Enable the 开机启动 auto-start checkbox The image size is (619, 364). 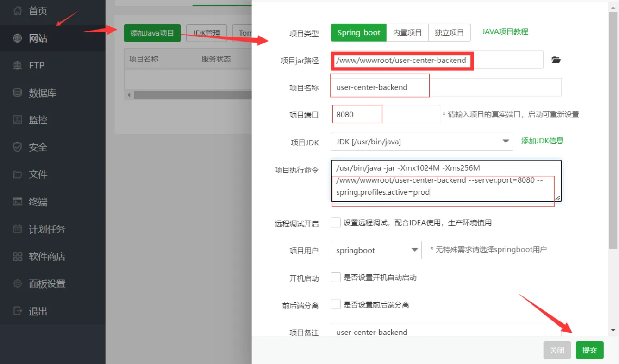pos(336,278)
